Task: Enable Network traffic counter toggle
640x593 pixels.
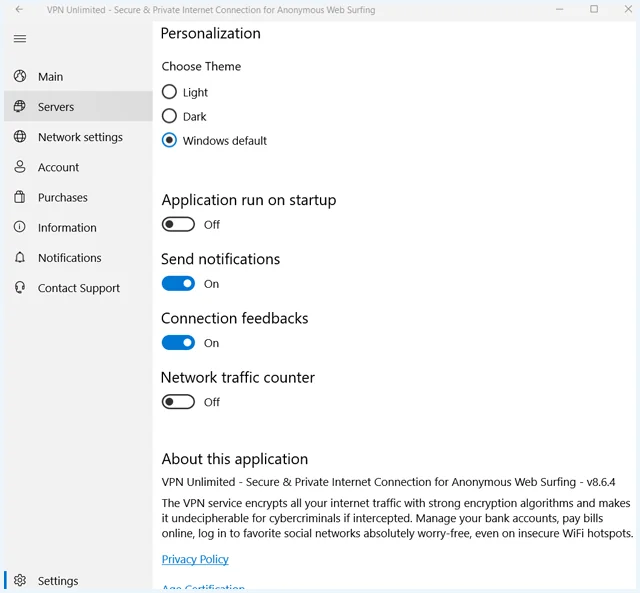Action: coord(178,402)
